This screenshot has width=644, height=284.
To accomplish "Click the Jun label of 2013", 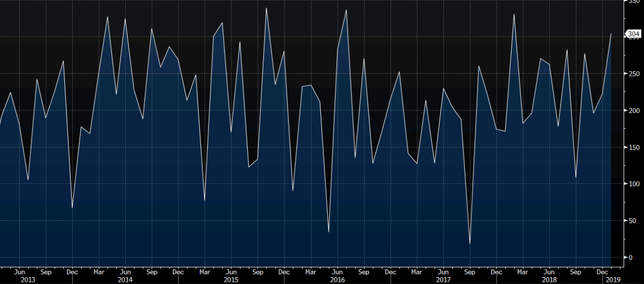I will (19, 272).
